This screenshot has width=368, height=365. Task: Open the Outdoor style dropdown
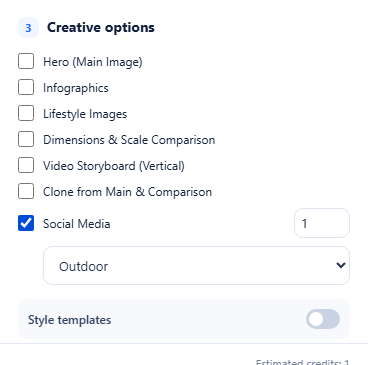coord(196,266)
